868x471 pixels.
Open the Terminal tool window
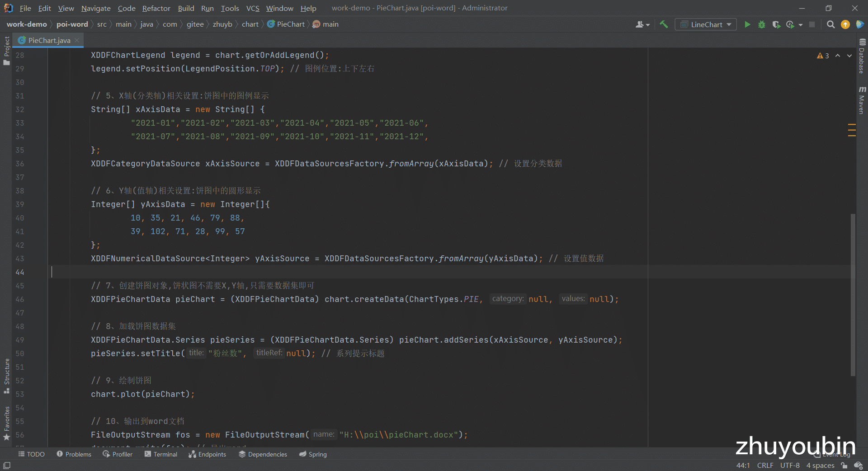(161, 454)
